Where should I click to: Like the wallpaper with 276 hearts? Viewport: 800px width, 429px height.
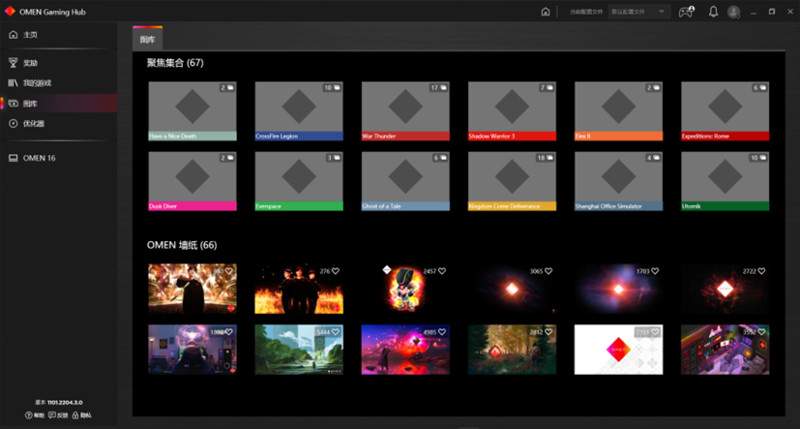coord(335,271)
